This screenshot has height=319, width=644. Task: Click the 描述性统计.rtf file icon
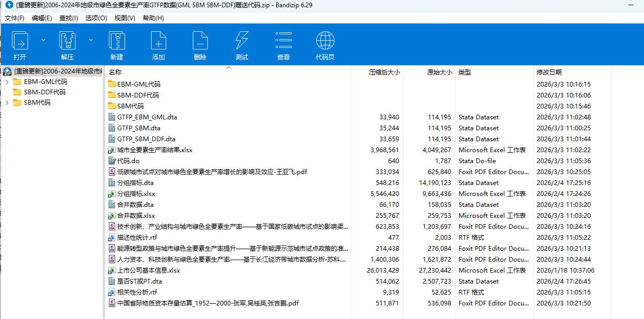click(112, 237)
